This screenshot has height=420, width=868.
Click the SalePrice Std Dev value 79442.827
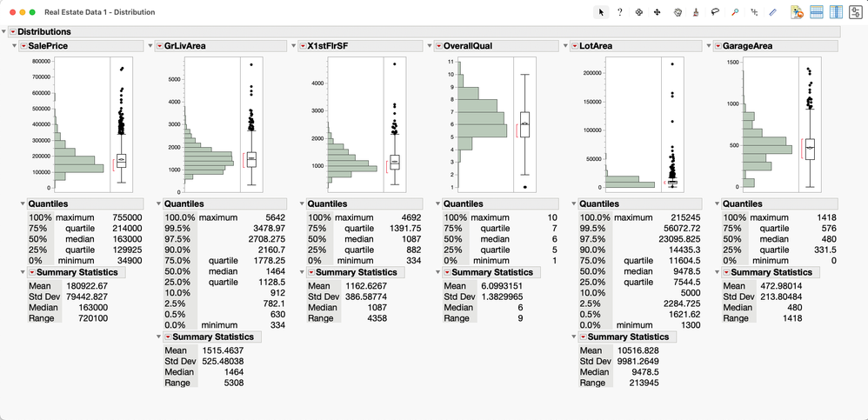(88, 297)
